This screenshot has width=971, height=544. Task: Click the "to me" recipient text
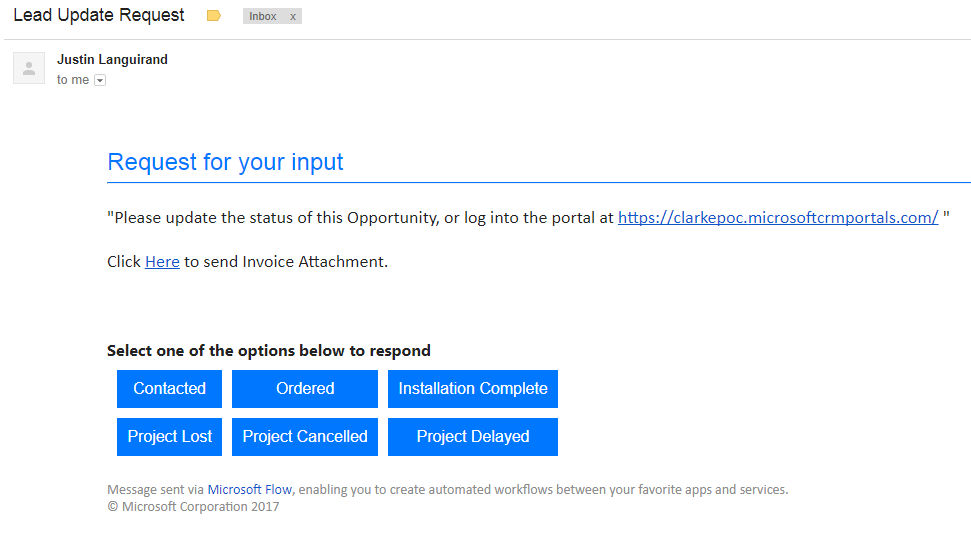pos(73,80)
